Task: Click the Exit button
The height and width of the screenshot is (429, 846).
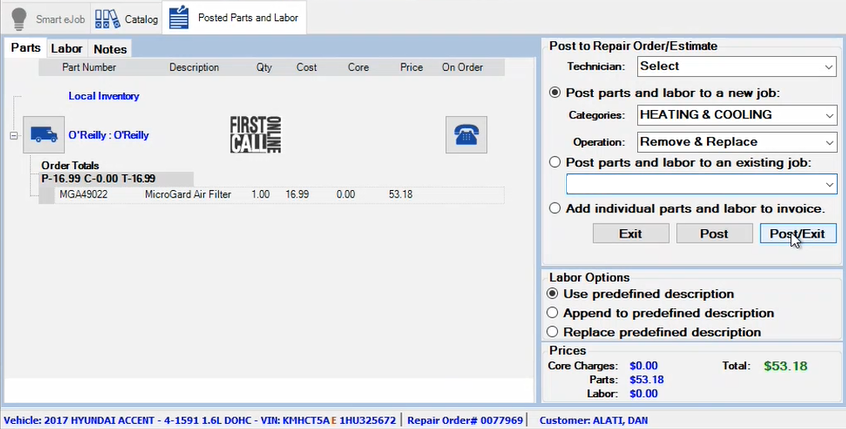Action: (631, 234)
